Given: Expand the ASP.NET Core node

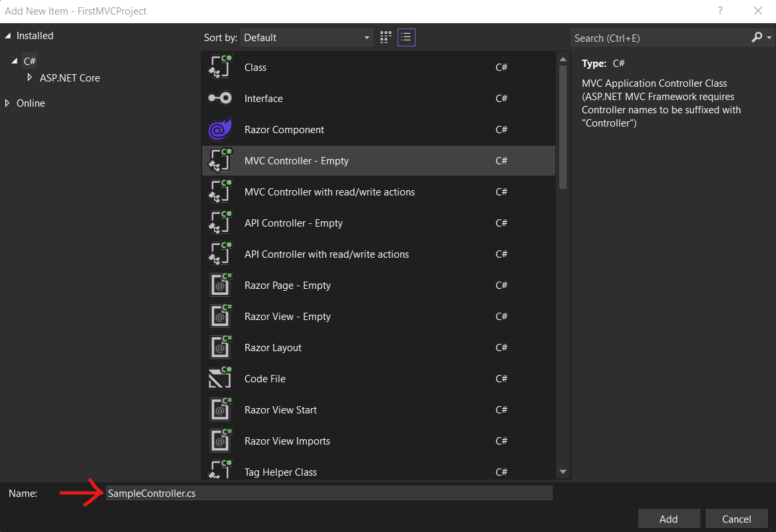Looking at the screenshot, I should coord(30,78).
